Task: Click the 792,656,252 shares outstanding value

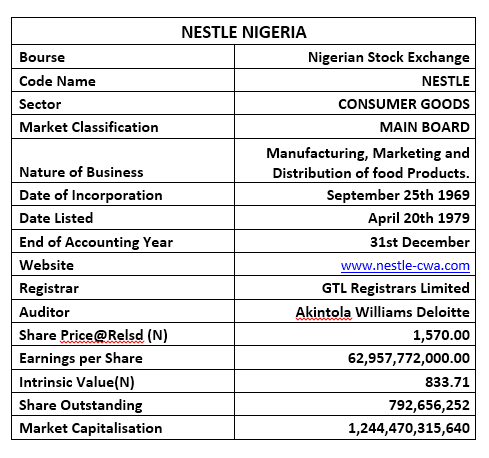Action: (x=429, y=405)
